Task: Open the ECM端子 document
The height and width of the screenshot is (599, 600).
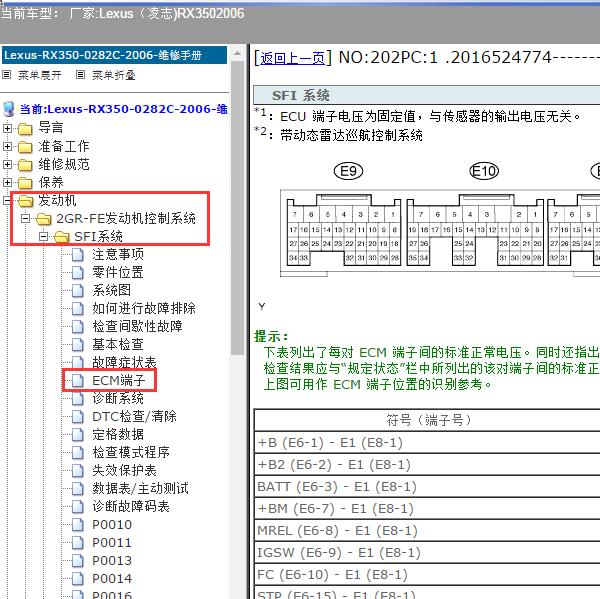Action: (x=119, y=380)
